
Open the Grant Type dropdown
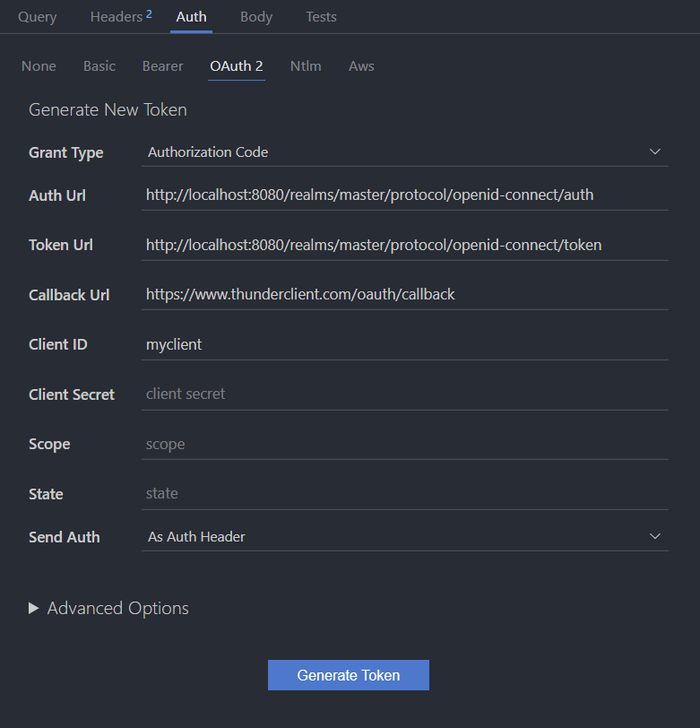point(404,152)
